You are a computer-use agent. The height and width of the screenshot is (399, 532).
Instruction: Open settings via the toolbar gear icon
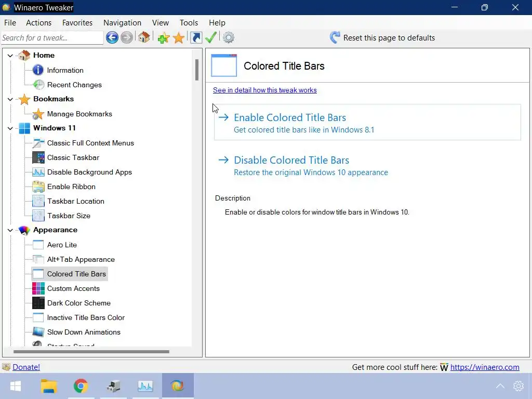click(x=229, y=37)
